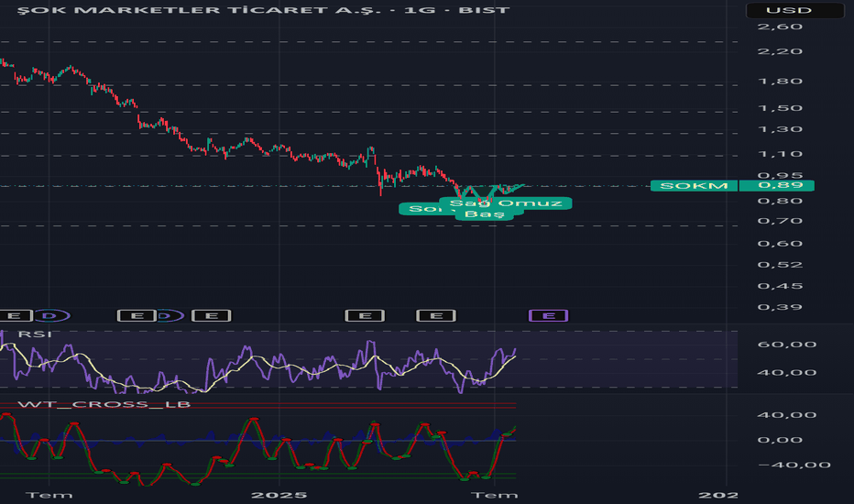Click the 0,70 price scale value
Screen dimensions: 854x504
click(780, 221)
